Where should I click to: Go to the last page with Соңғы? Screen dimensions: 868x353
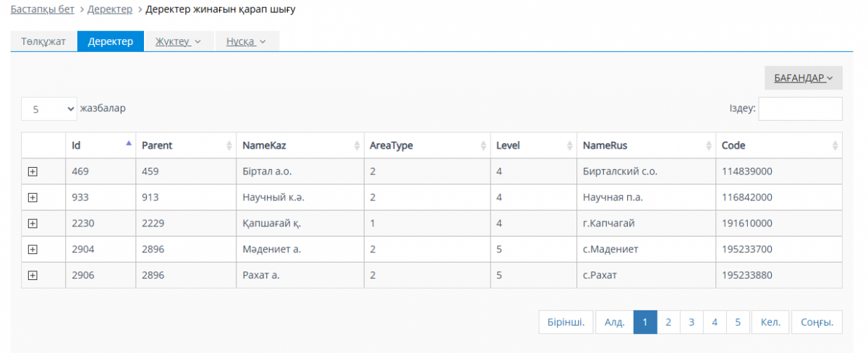tap(817, 323)
